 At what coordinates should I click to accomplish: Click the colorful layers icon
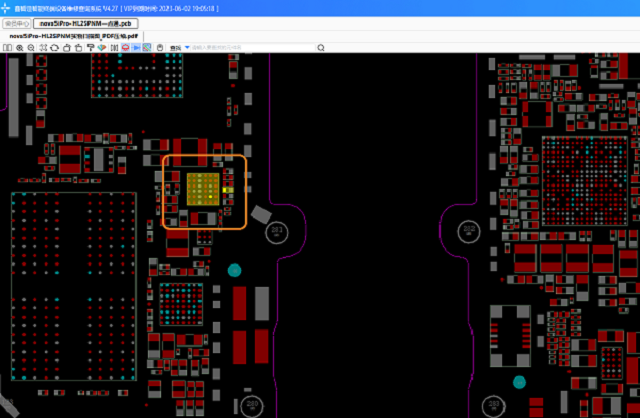(102, 47)
